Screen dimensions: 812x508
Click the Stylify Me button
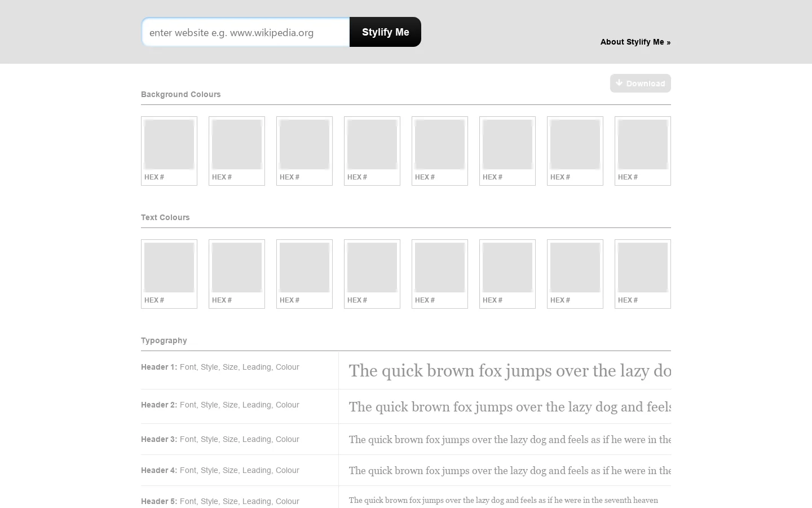coord(385,32)
